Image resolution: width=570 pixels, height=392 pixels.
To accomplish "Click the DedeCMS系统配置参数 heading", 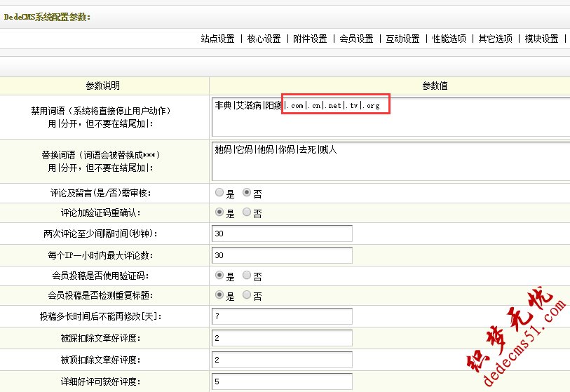I will [x=47, y=17].
